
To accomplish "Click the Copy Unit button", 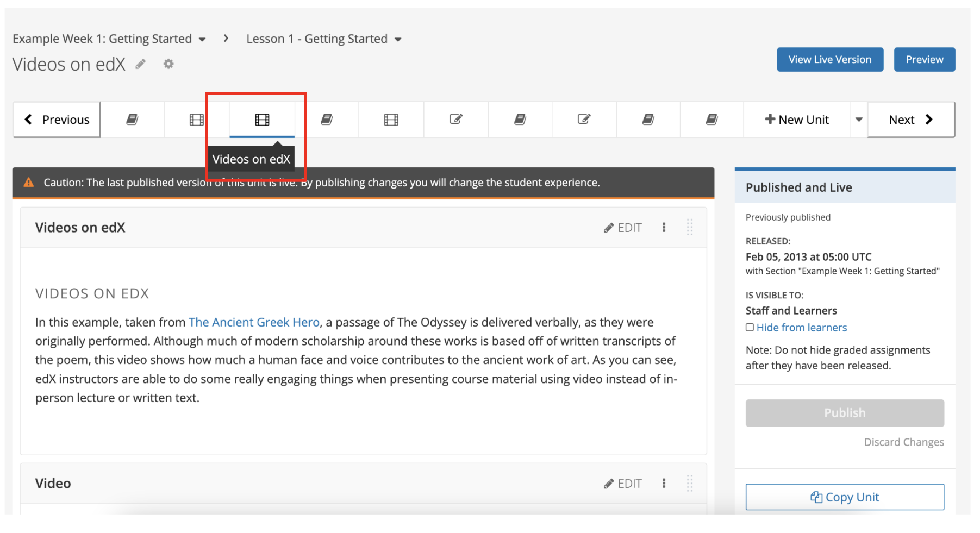I will 844,497.
